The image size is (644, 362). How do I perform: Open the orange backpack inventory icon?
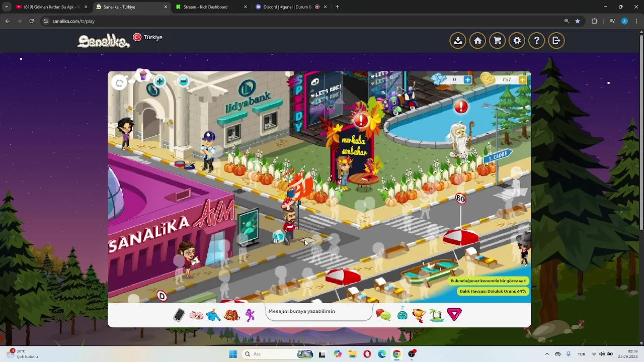pos(231,315)
